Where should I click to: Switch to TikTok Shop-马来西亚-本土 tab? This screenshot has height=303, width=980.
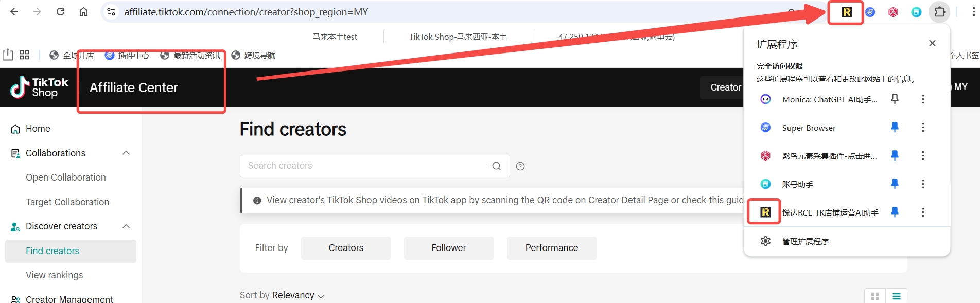point(458,37)
